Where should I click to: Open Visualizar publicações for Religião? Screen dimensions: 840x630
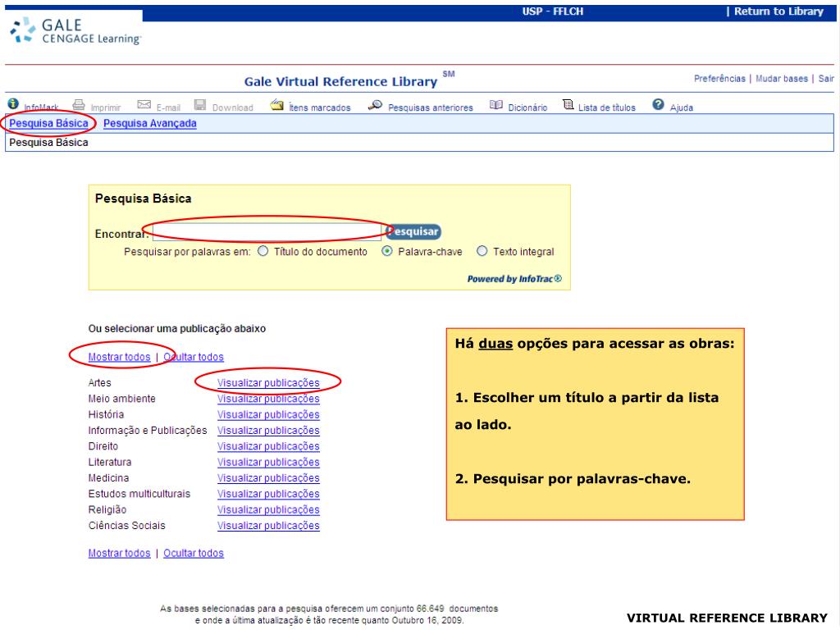point(268,510)
